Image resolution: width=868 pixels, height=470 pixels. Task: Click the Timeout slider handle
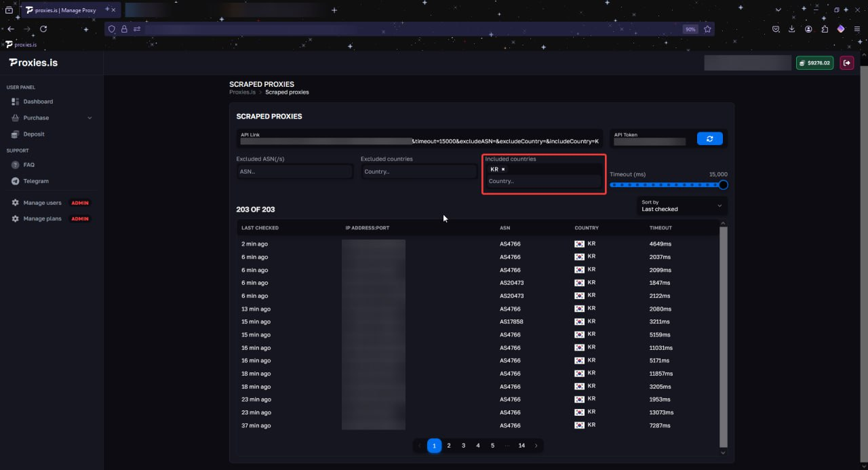point(723,184)
